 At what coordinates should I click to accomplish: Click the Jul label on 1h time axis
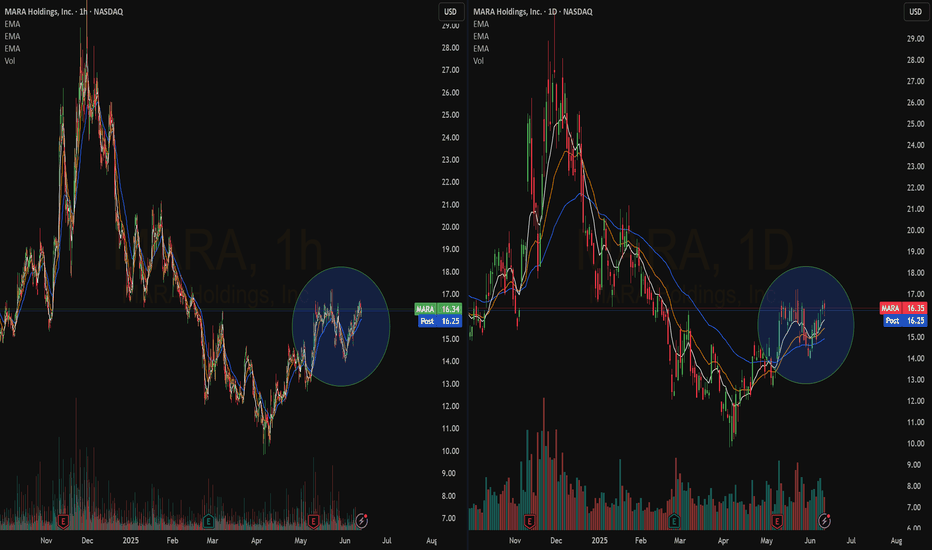tap(387, 540)
